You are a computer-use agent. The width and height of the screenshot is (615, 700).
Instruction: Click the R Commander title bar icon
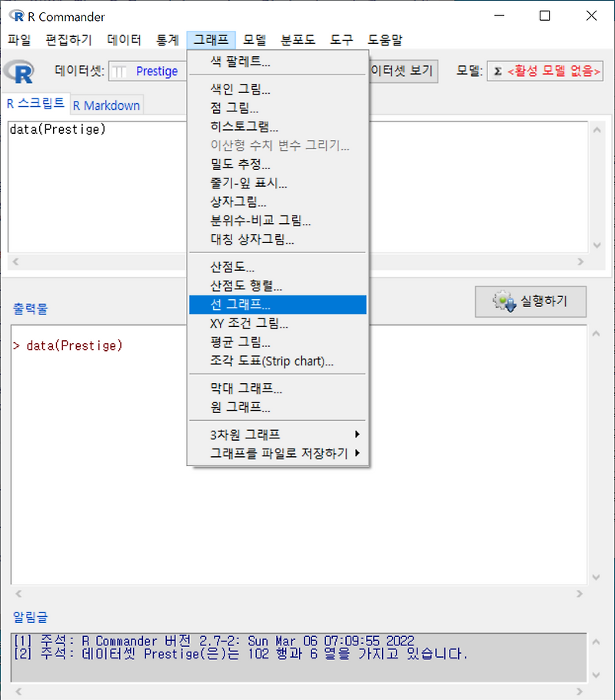coord(16,16)
